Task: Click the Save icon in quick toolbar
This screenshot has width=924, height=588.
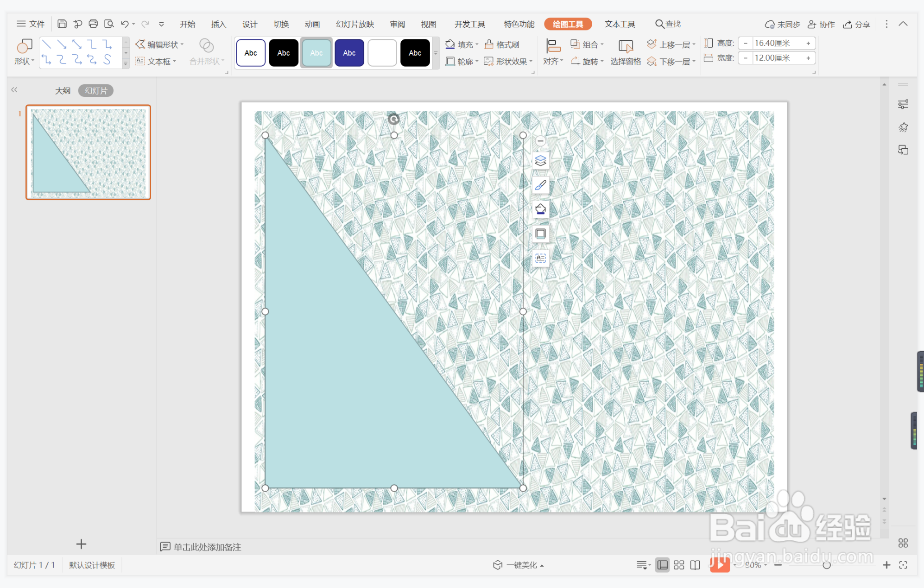Action: click(x=62, y=24)
